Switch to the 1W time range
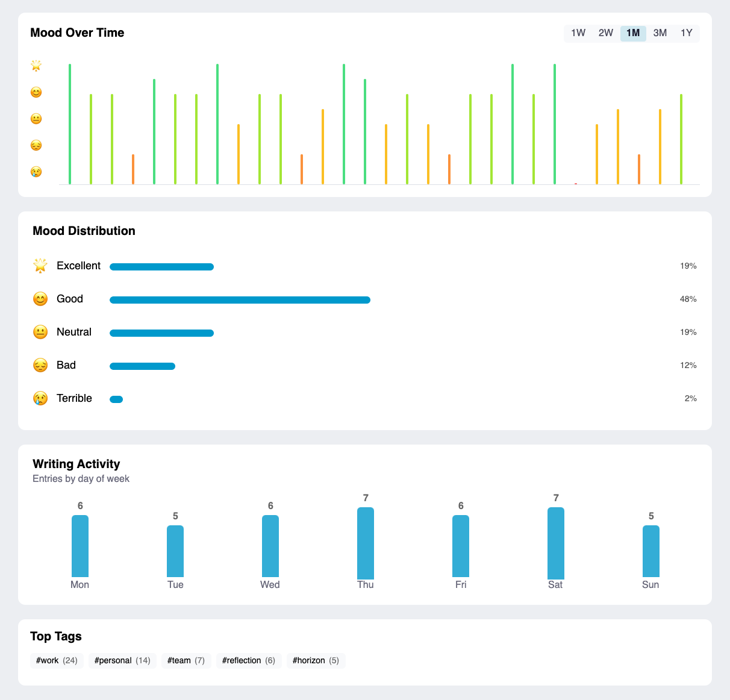The image size is (730, 700). click(578, 33)
